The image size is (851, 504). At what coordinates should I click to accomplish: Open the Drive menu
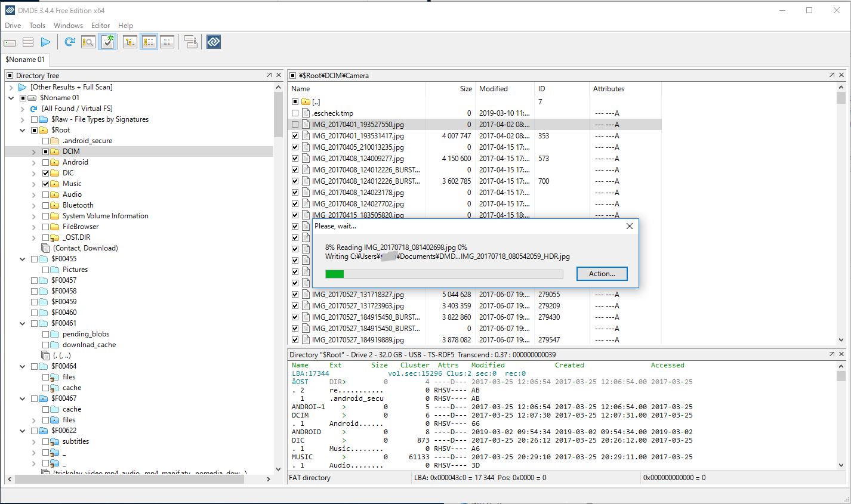tap(13, 26)
